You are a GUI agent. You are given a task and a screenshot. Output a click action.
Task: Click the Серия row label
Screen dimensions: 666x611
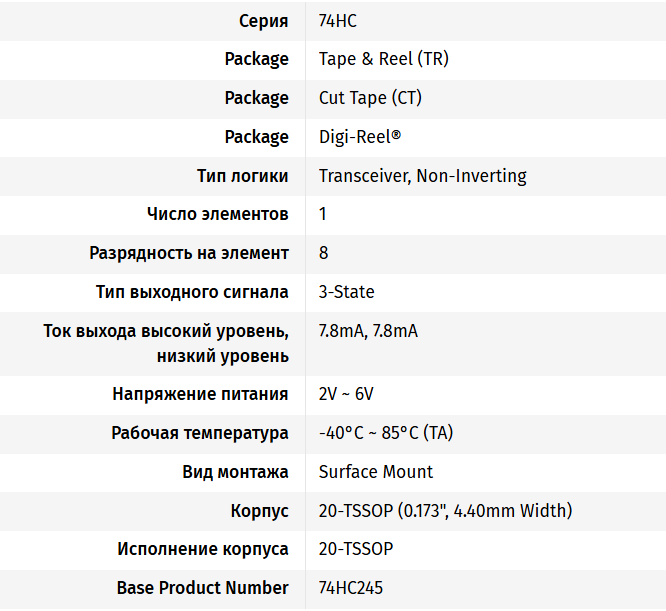tap(264, 21)
